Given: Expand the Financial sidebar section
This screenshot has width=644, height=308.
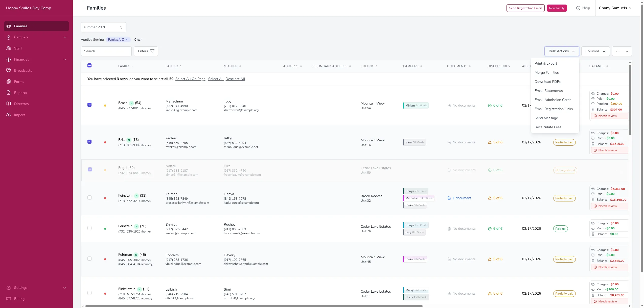Looking at the screenshot, I should (x=65, y=60).
